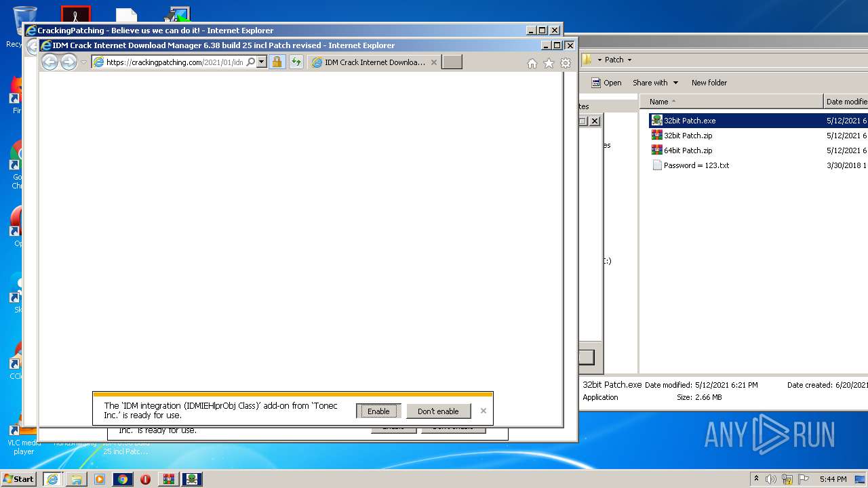
Task: Open the Internet Explorer Tools gear
Action: click(x=566, y=63)
